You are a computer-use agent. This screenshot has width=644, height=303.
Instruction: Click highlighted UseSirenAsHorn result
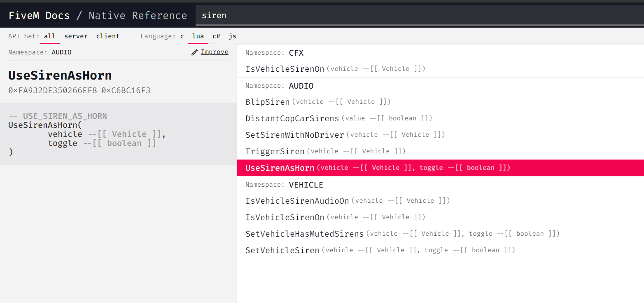pos(280,168)
